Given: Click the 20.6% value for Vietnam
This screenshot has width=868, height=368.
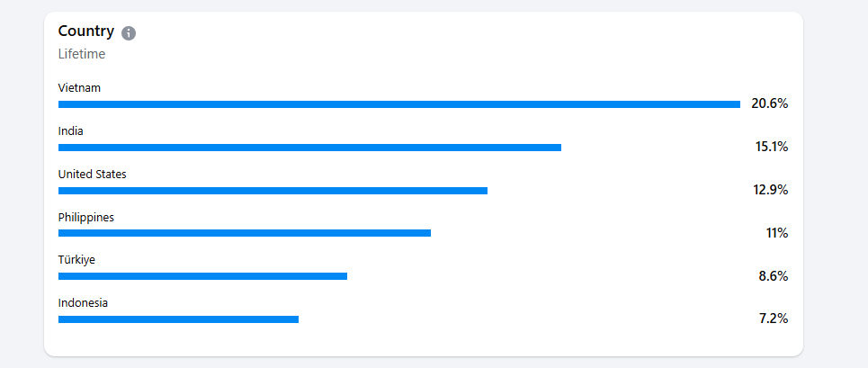Looking at the screenshot, I should [x=769, y=103].
